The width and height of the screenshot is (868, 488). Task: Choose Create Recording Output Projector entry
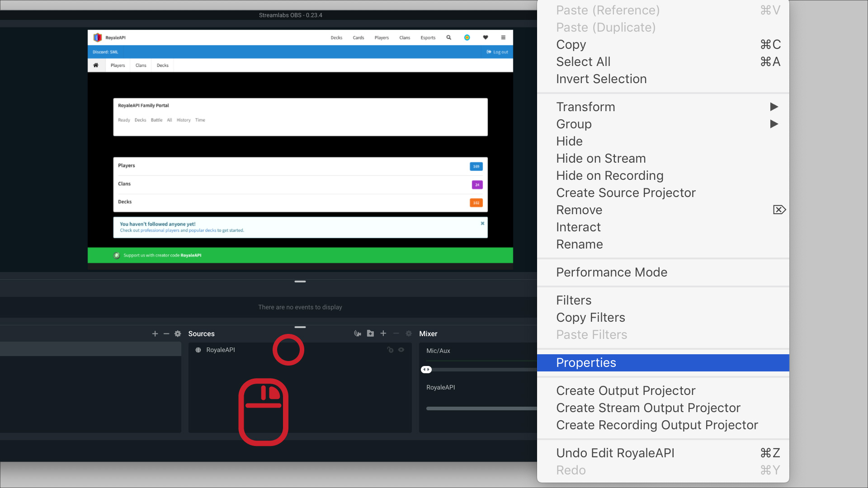[663, 425]
